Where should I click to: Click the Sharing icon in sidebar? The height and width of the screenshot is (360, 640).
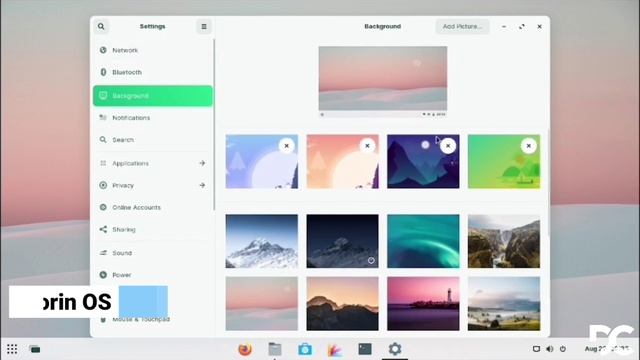click(x=103, y=229)
